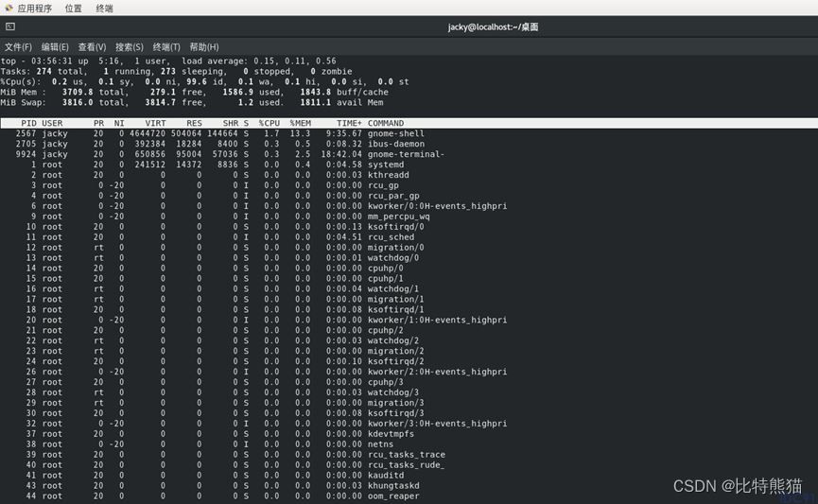Open the 编辑(E) menu
Viewport: 818px width, 504px height.
click(x=55, y=47)
